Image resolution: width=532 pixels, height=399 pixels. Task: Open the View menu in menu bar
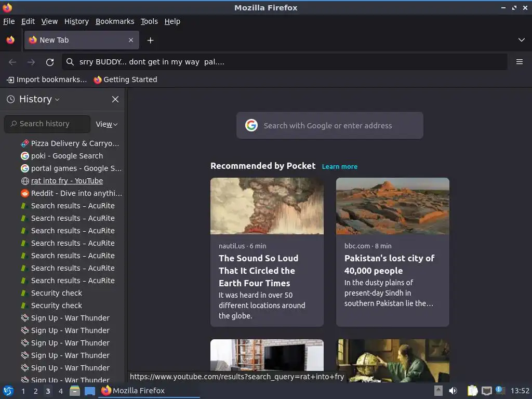pyautogui.click(x=49, y=21)
